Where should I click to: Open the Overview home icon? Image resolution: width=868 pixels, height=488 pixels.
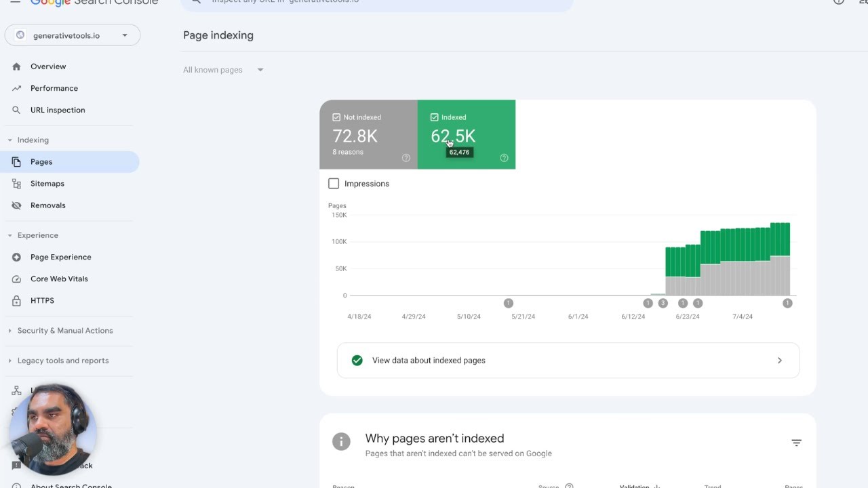pyautogui.click(x=16, y=66)
